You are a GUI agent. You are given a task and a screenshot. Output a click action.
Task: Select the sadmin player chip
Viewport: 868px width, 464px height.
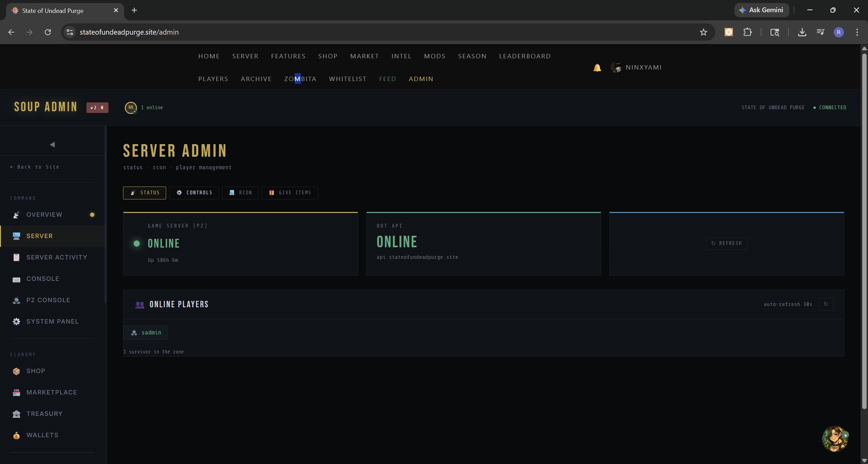145,333
